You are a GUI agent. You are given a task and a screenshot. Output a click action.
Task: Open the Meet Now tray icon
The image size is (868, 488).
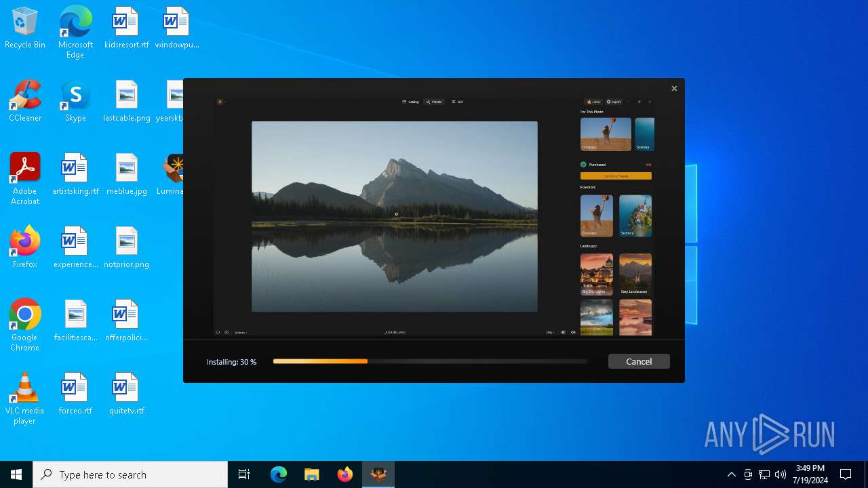tap(748, 474)
